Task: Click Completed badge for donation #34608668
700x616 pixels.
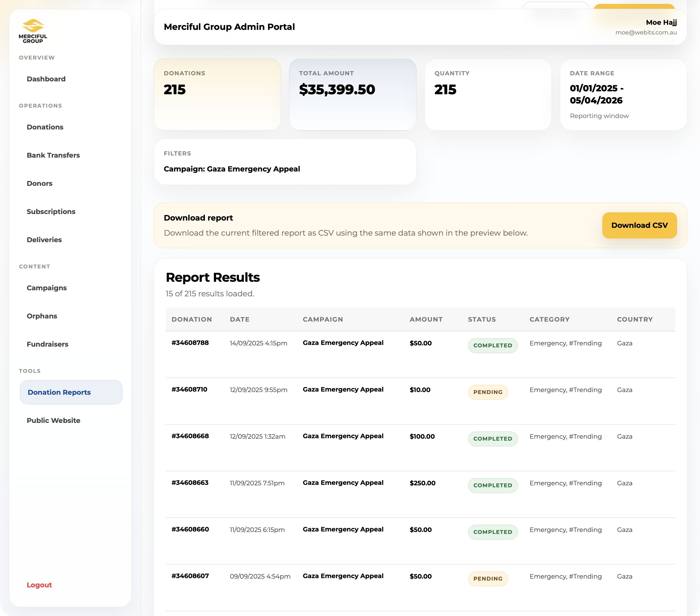Action: coord(493,439)
